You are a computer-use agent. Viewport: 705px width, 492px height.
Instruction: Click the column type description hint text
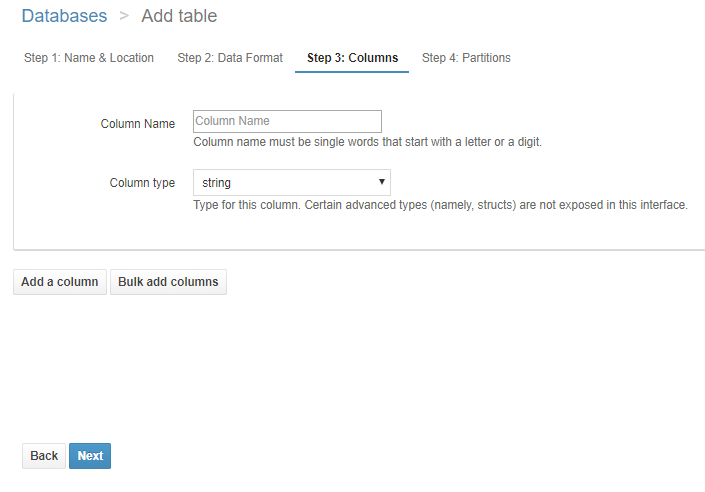point(441,205)
